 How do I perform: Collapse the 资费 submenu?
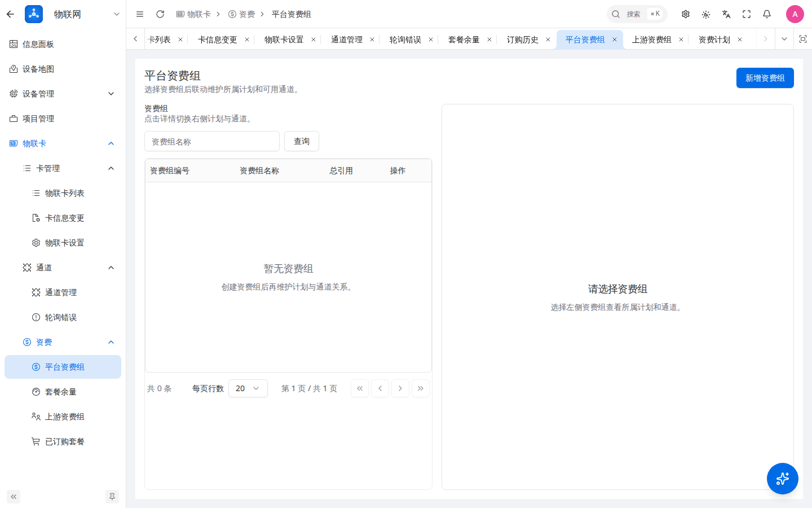tap(63, 342)
